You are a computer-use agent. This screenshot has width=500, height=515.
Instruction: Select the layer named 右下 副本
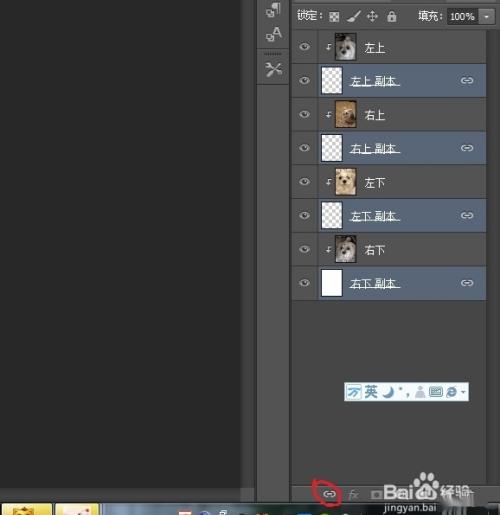tap(374, 283)
